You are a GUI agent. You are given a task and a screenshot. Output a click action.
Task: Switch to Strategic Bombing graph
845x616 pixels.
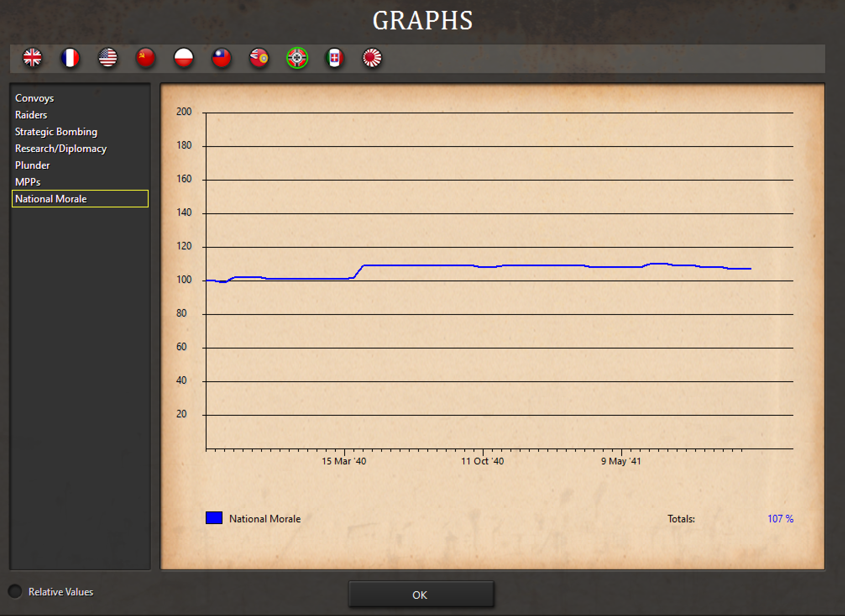(x=56, y=132)
